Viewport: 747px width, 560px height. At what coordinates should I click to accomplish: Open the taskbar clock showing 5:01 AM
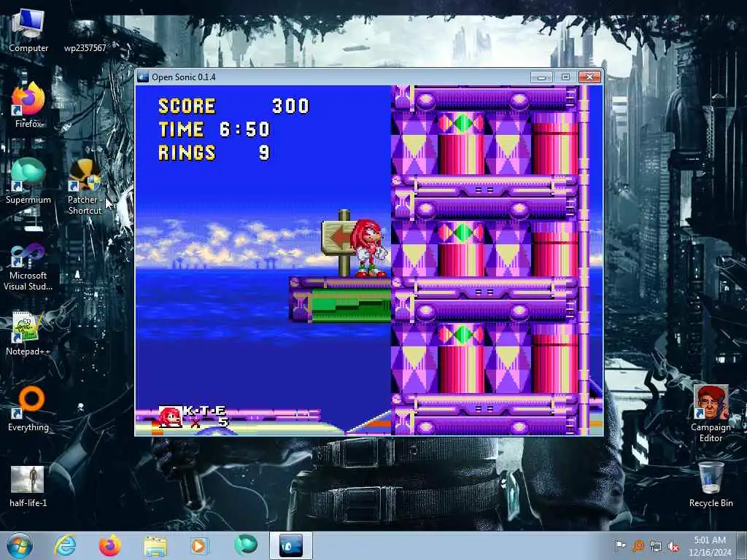coord(710,545)
